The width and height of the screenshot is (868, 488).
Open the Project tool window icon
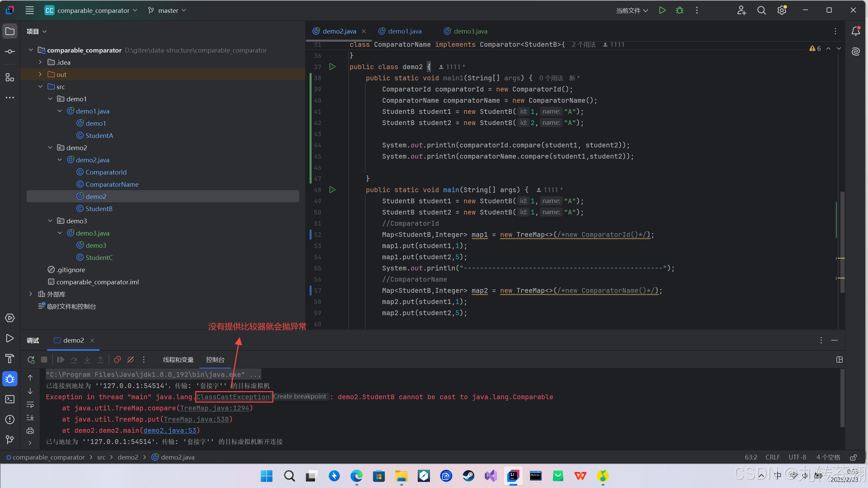tap(10, 31)
